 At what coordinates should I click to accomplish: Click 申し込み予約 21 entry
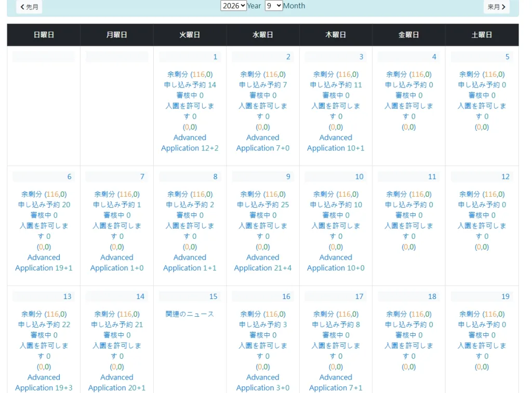[117, 324]
